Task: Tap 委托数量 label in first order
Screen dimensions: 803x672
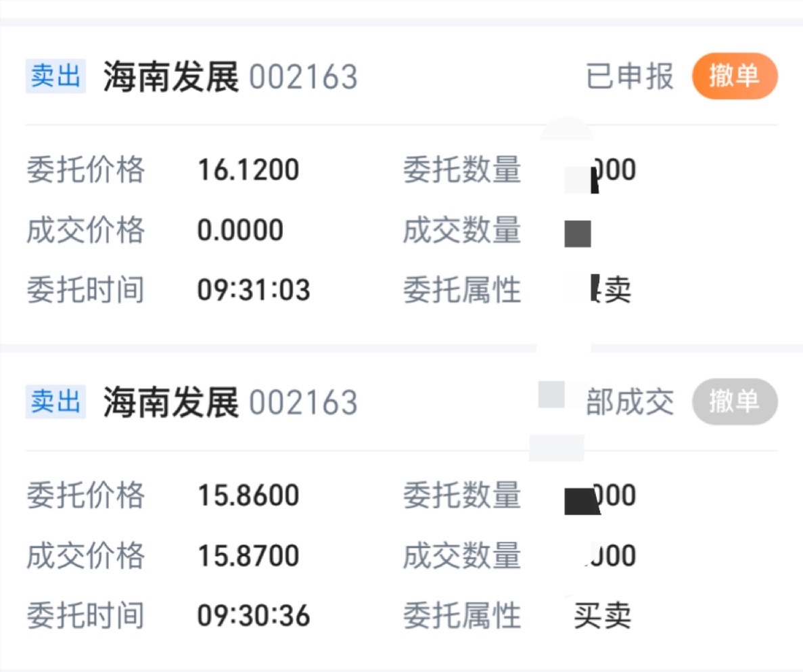Action: coord(462,170)
